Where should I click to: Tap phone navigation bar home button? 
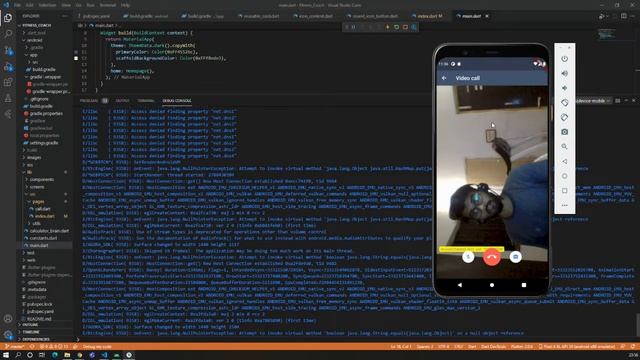coord(492,285)
